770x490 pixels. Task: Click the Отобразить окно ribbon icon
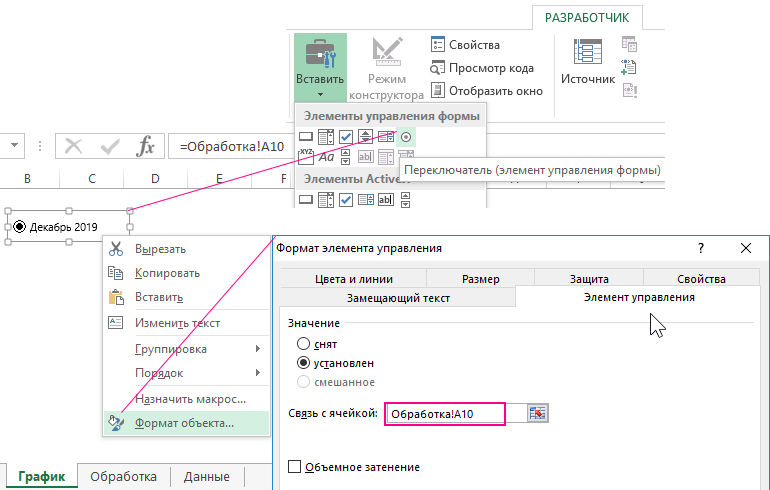tap(438, 91)
